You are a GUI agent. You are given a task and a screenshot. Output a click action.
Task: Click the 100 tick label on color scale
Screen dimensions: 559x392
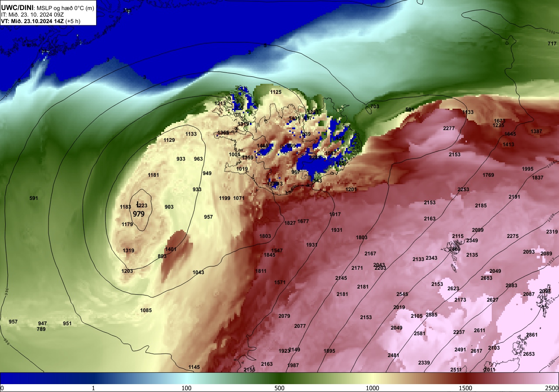point(186,388)
